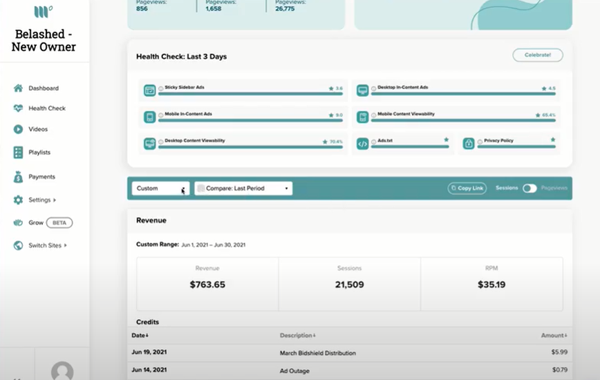
Task: Click the Ads.txt code icon
Action: tap(362, 144)
